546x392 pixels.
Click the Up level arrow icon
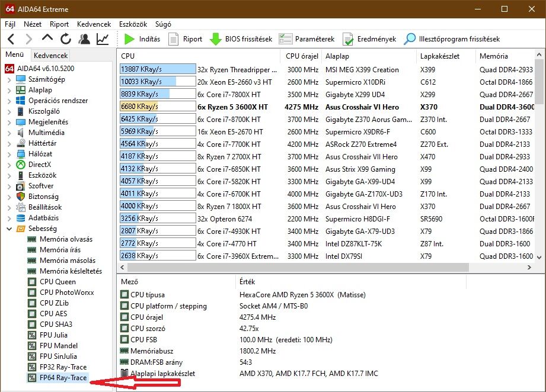click(x=47, y=37)
